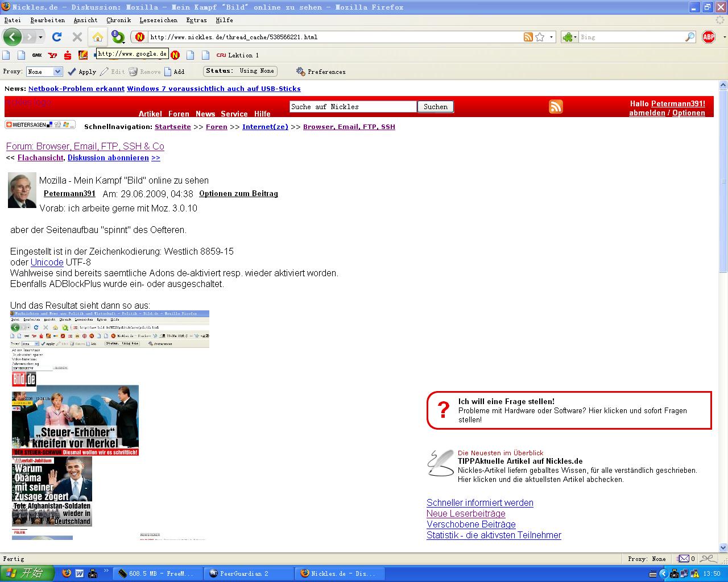Click the abmelden link
This screenshot has width=728, height=582.
click(647, 113)
